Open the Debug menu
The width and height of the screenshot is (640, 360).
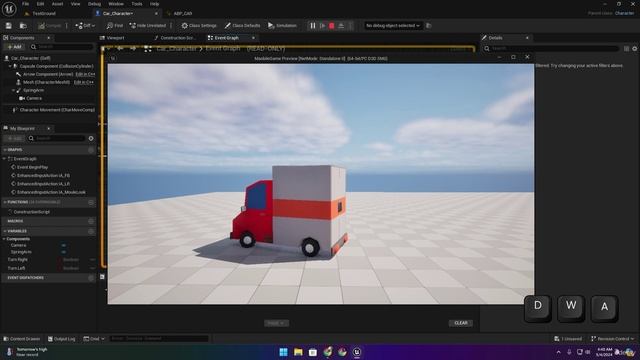point(94,4)
